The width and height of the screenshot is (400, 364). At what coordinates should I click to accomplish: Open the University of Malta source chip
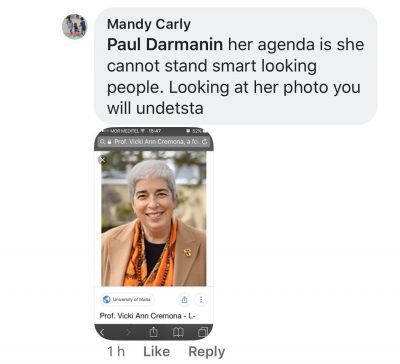[127, 299]
